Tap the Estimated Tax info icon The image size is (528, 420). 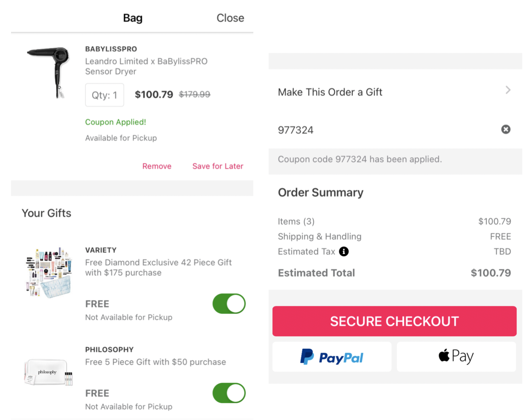pyautogui.click(x=344, y=251)
